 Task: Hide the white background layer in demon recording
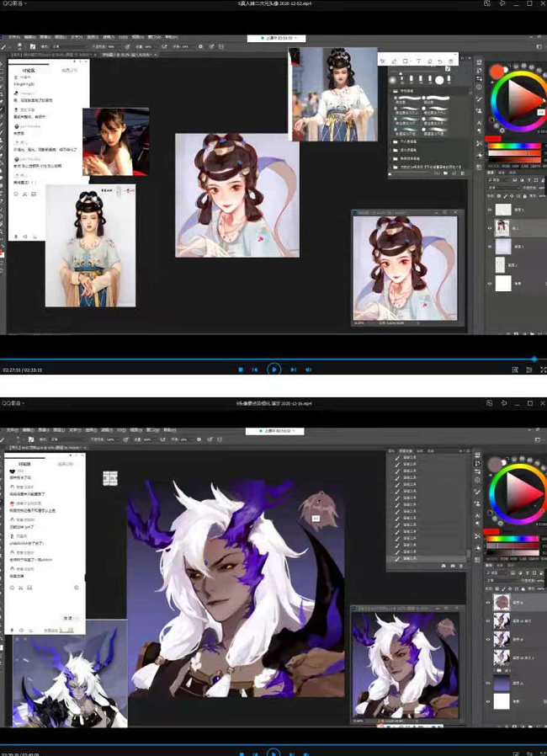tap(488, 701)
